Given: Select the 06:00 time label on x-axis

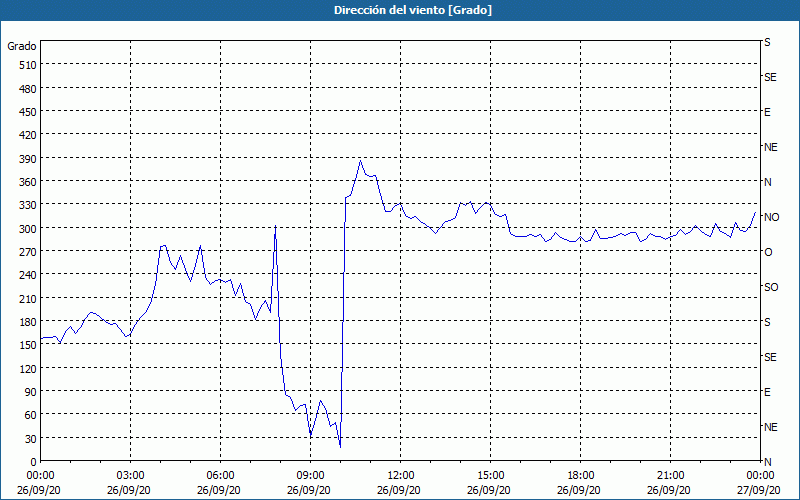Looking at the screenshot, I should coord(220,476).
